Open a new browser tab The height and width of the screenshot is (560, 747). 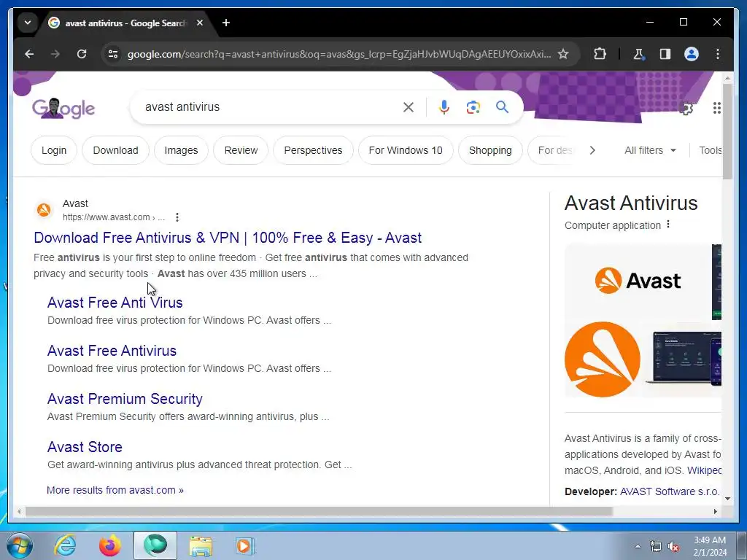(x=226, y=23)
